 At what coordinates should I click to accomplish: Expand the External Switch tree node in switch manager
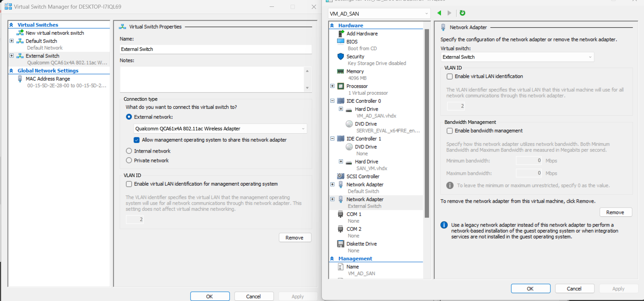click(12, 56)
